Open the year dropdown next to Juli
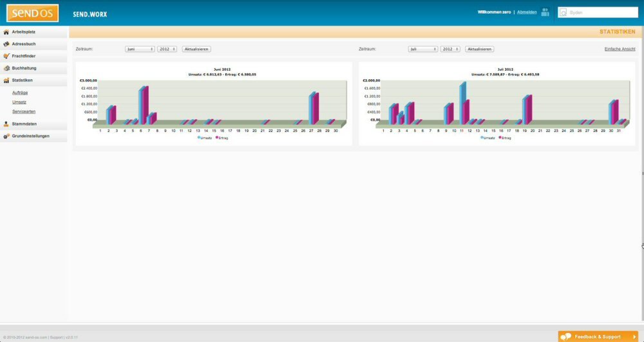 450,49
